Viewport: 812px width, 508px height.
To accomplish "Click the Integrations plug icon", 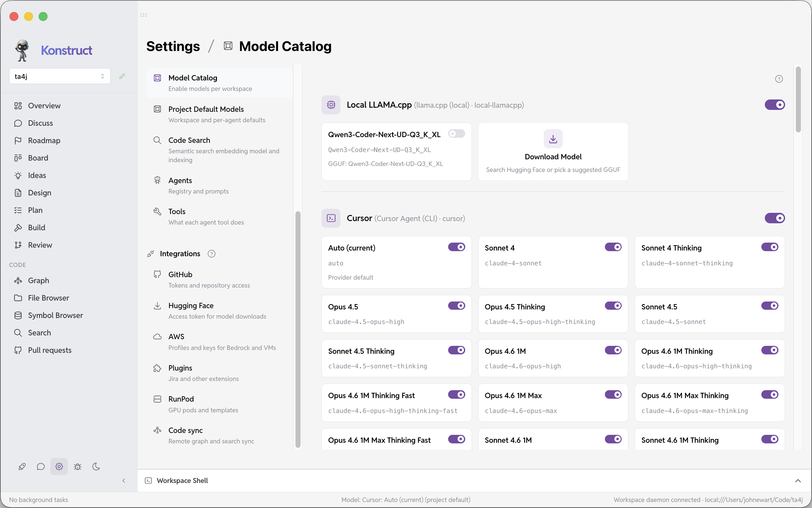I will tap(150, 254).
